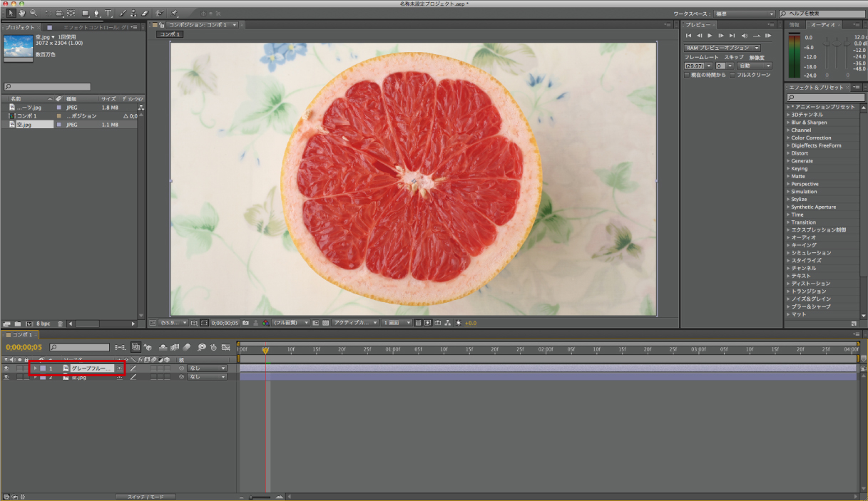Hide layer 1 using its eye icon

point(6,368)
